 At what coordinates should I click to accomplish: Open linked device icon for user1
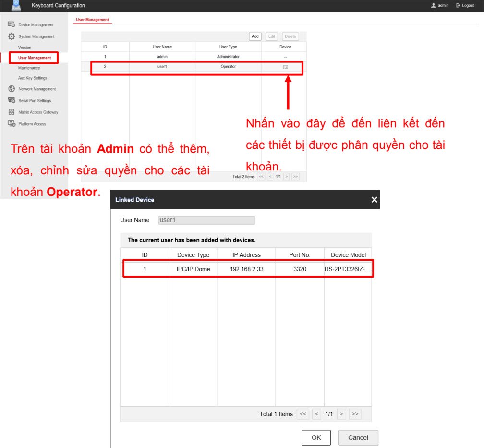[285, 67]
